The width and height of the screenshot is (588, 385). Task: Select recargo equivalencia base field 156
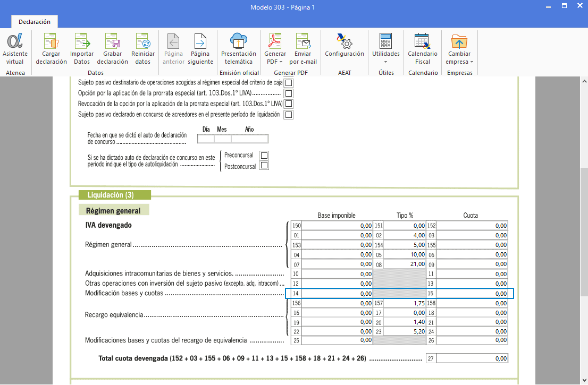point(337,303)
